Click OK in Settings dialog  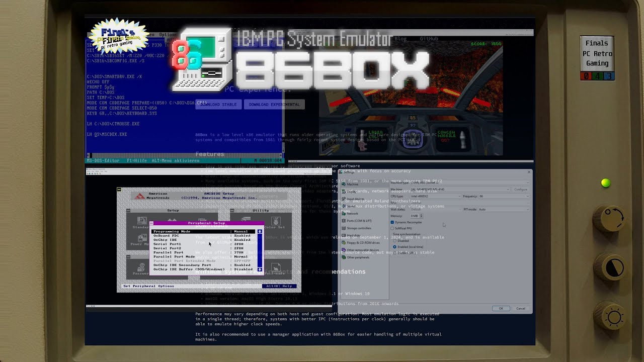click(501, 308)
